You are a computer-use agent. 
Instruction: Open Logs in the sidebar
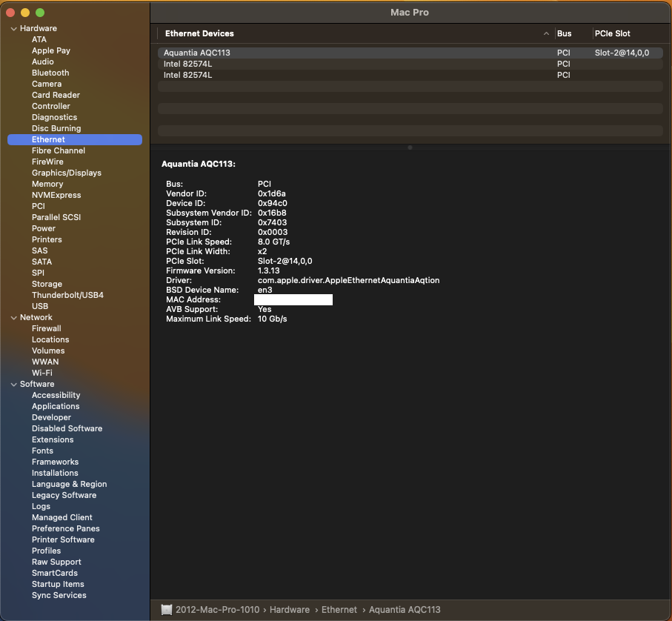coord(41,507)
